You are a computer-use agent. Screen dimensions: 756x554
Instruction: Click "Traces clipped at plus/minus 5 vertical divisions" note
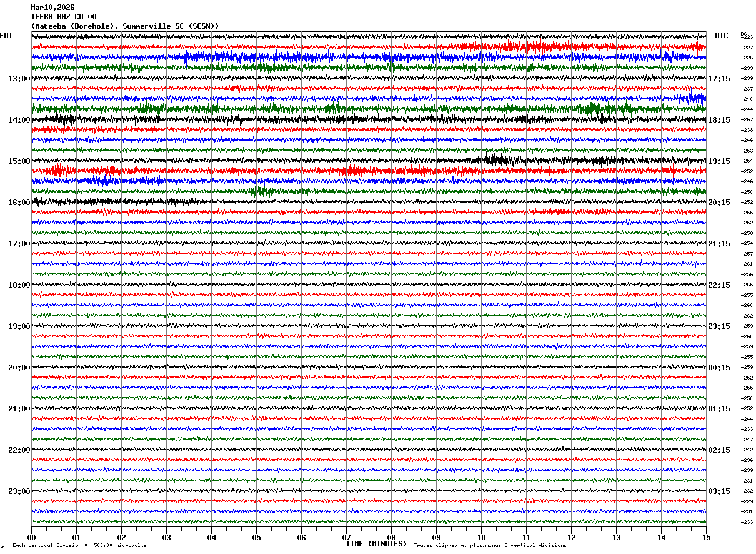pos(490,545)
